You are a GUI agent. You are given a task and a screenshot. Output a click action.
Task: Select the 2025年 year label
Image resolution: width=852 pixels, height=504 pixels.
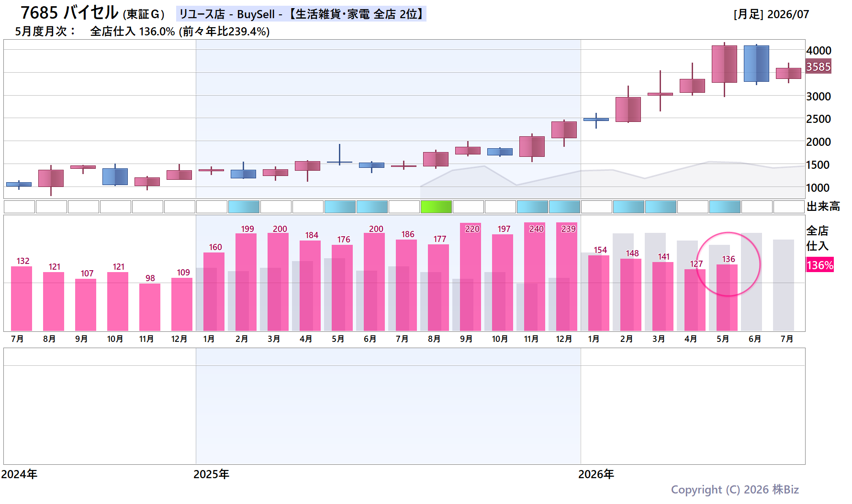coord(211,474)
